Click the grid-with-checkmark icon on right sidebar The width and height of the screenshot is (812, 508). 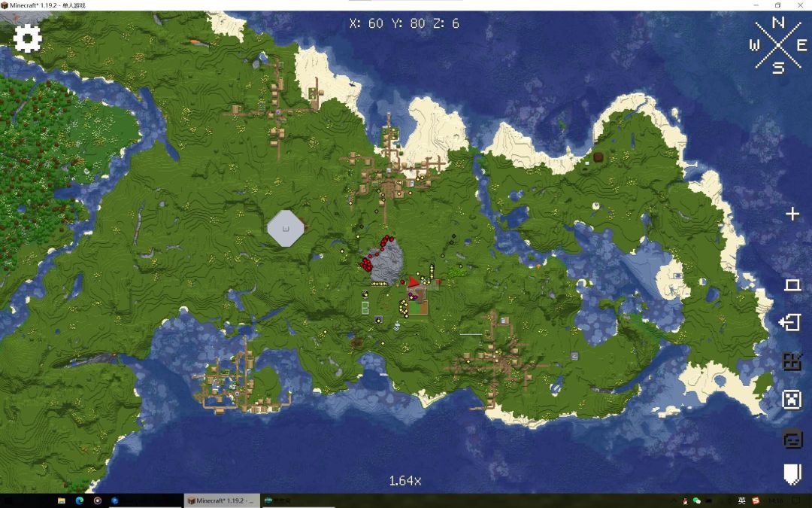click(792, 361)
